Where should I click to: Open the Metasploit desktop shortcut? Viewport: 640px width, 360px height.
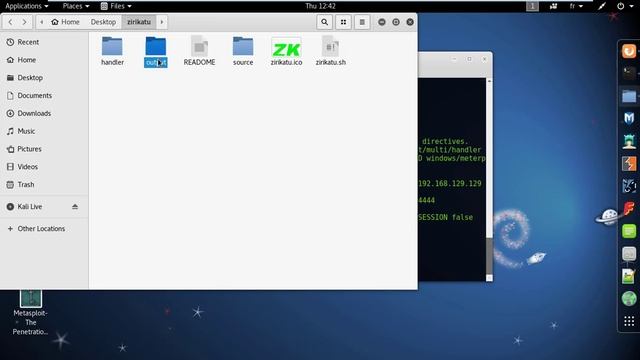(x=31, y=313)
